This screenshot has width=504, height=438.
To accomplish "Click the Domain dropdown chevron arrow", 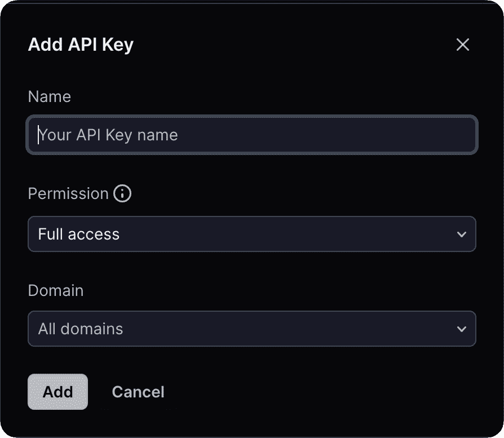I will (461, 329).
